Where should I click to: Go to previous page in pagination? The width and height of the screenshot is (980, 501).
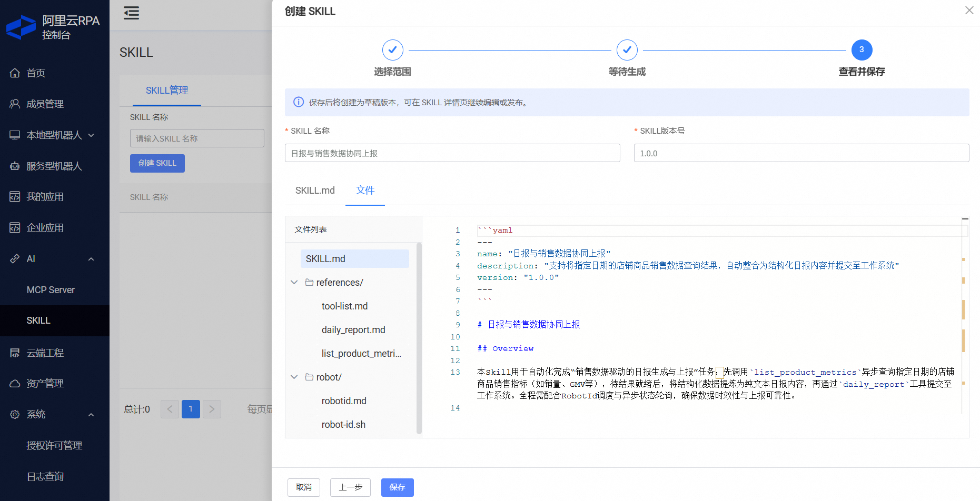170,409
